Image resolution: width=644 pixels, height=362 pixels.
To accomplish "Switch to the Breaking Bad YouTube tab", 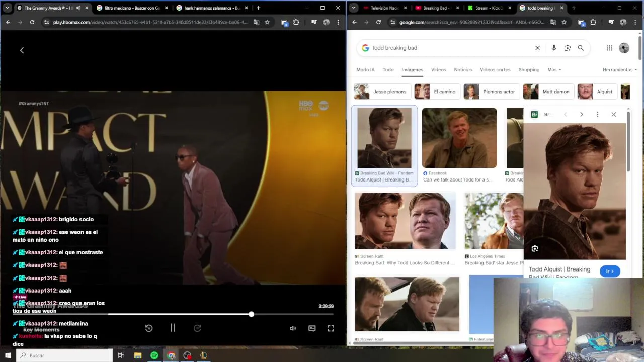I will click(436, 8).
